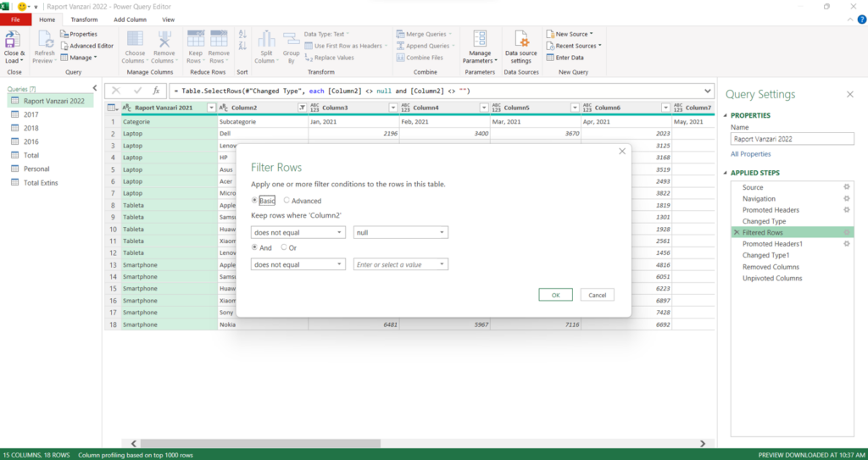
Task: Select the Advanced radio button
Action: 287,201
